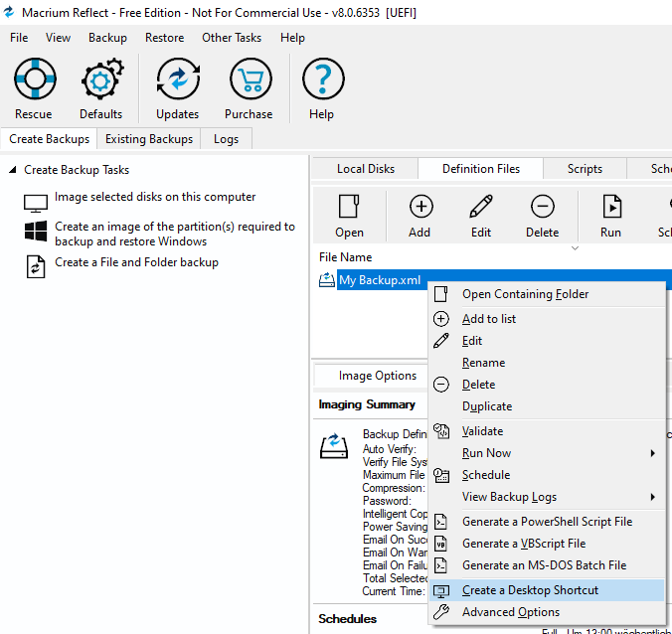This screenshot has width=672, height=634.
Task: Click the Edit pencil toolbar button
Action: pyautogui.click(x=481, y=216)
